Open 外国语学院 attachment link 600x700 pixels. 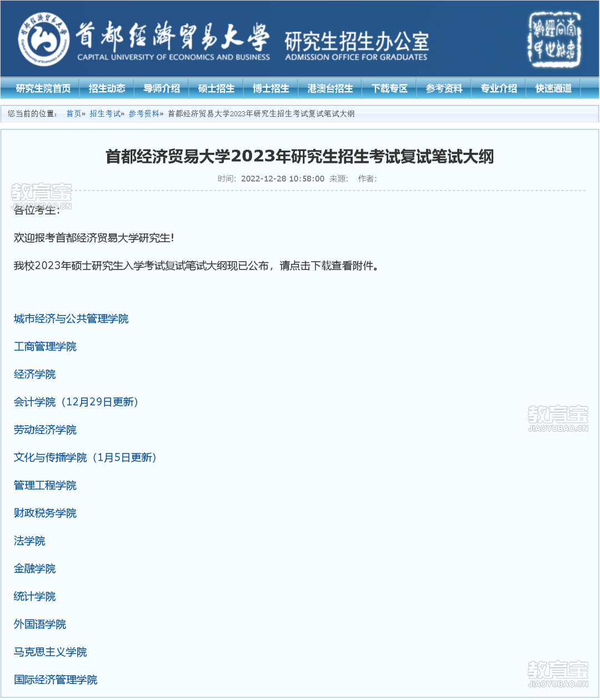pos(40,624)
